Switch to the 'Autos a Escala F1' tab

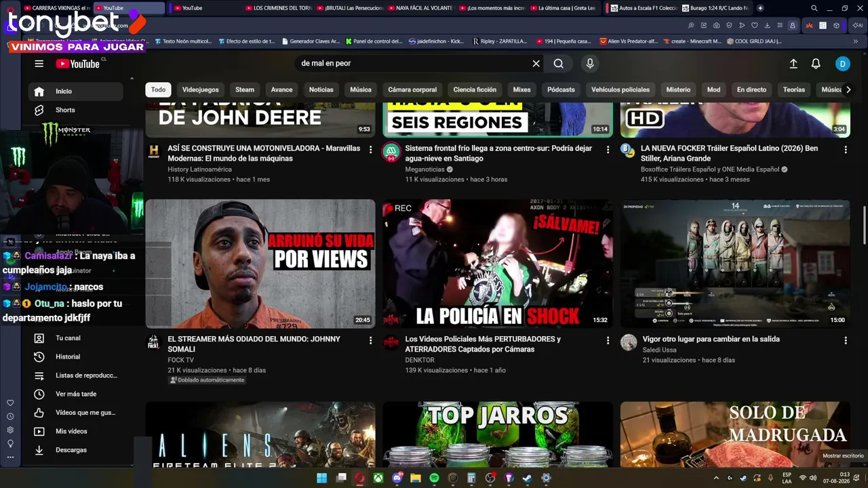point(643,8)
